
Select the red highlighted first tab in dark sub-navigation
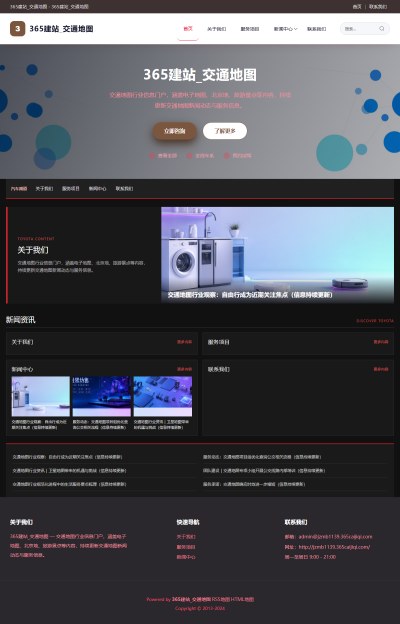coord(19,189)
